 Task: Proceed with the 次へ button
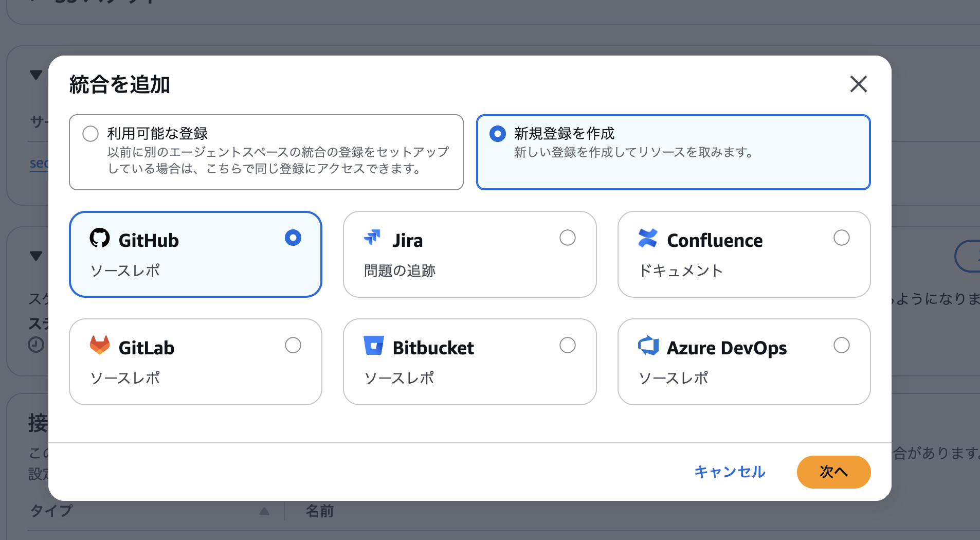pyautogui.click(x=833, y=472)
